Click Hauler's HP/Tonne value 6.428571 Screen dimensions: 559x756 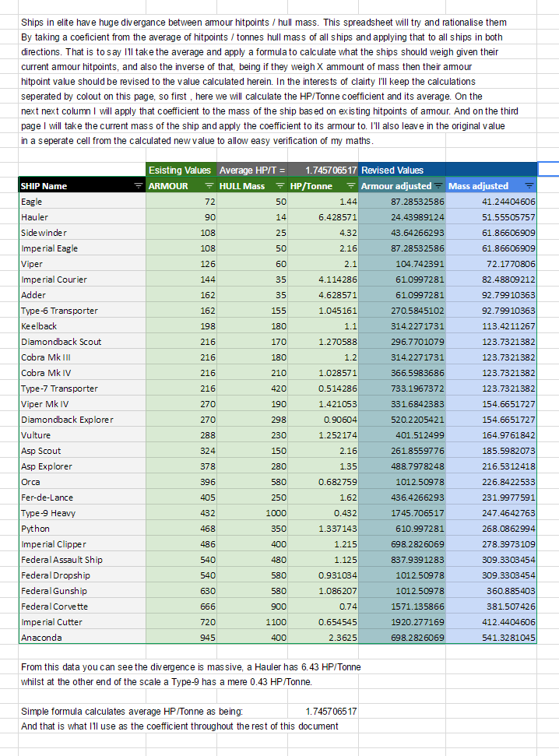click(323, 217)
